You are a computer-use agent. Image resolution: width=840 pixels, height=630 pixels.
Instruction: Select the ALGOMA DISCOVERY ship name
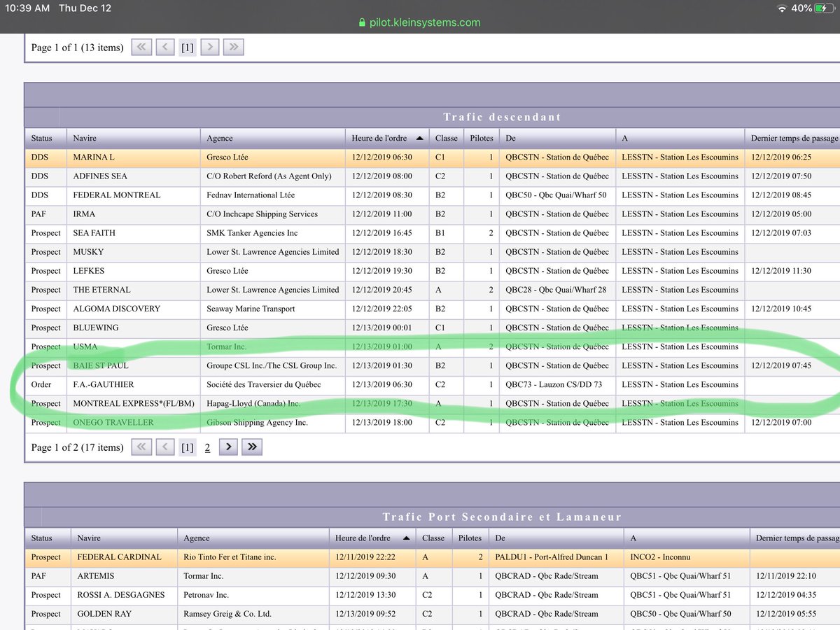coord(117,309)
